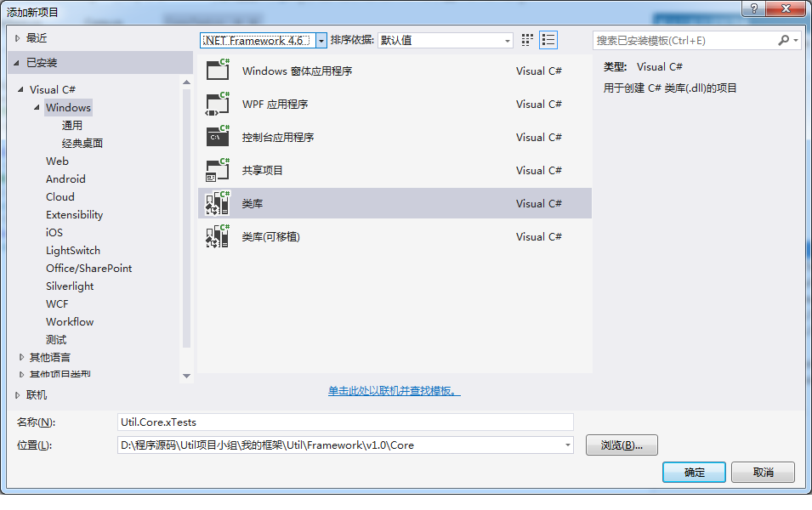The image size is (812, 510).
Task: Switch to medium icons list view
Action: coord(548,40)
